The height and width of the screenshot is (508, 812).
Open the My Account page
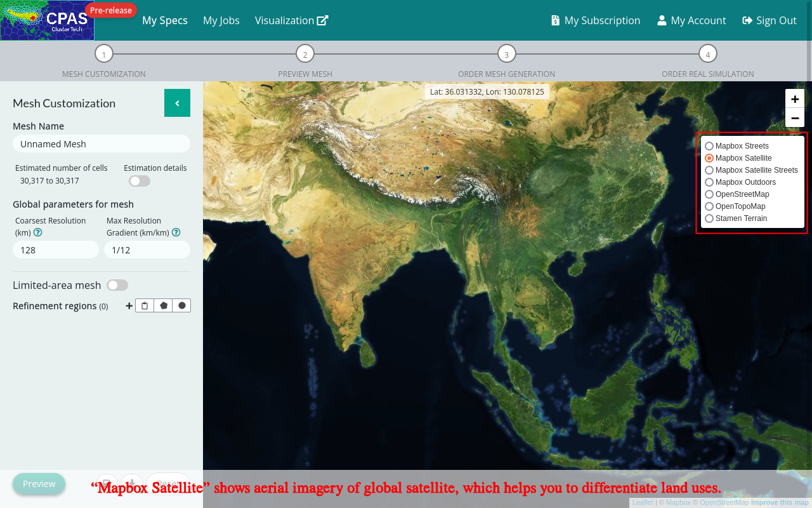[691, 20]
